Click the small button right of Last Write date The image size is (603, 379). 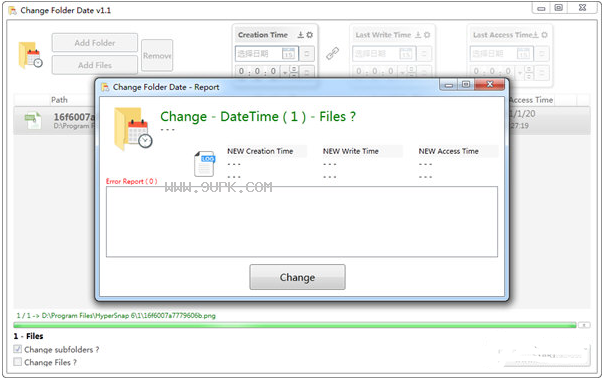tap(424, 53)
